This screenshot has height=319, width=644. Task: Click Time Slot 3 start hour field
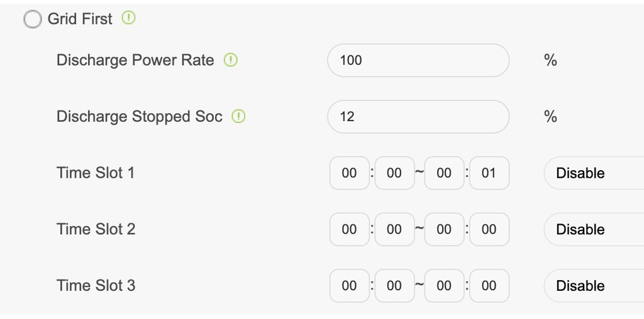pyautogui.click(x=349, y=286)
